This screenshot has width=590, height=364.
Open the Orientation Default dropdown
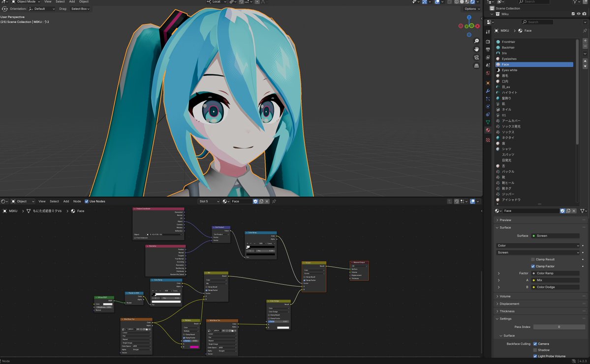point(42,9)
